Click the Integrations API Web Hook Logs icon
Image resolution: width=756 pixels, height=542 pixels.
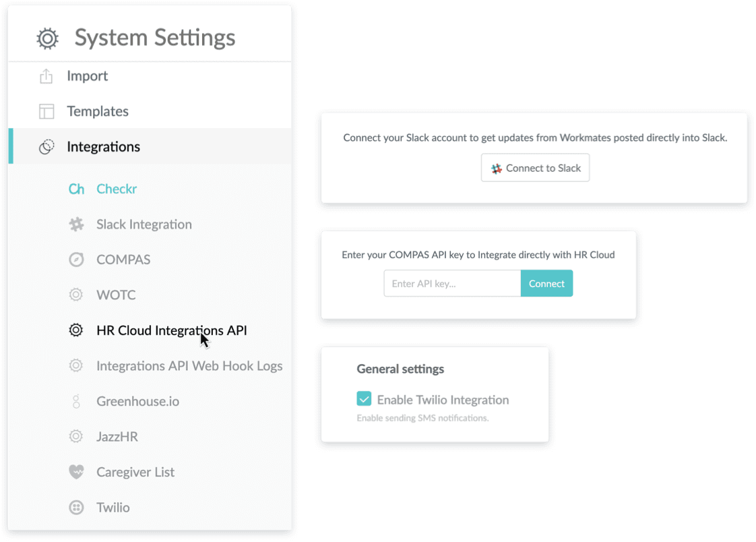point(76,365)
